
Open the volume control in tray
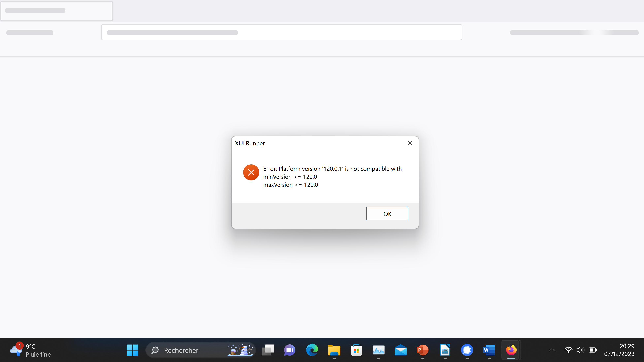580,350
